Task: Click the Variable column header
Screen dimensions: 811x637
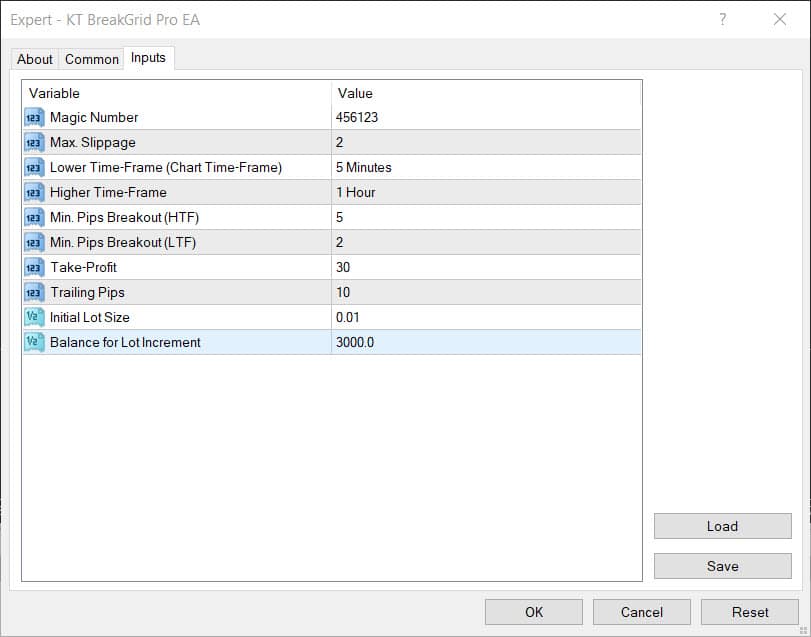Action: [176, 94]
